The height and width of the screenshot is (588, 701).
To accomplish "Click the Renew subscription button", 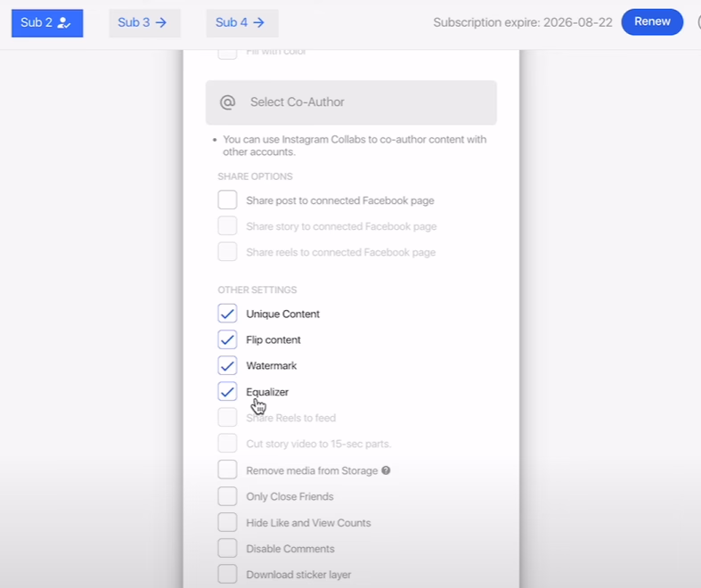I will 652,22.
